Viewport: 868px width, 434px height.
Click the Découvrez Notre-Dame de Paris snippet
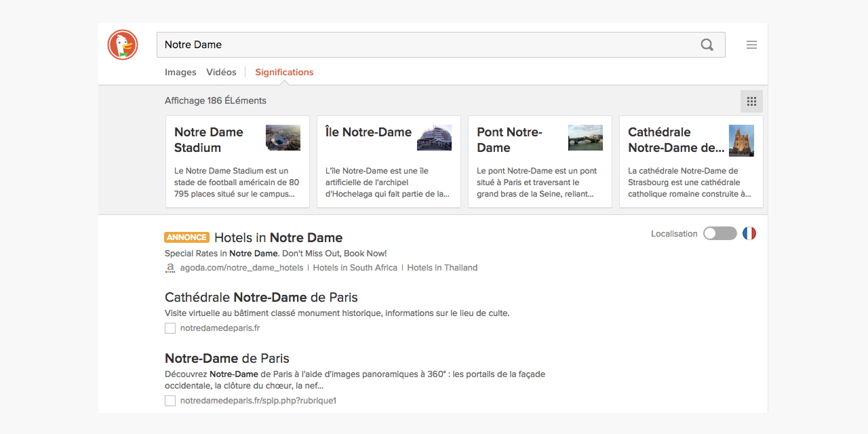(355, 380)
